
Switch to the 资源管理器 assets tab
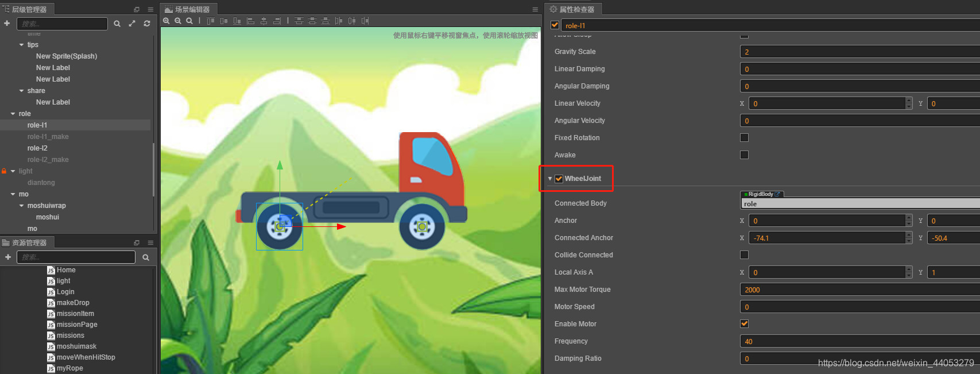point(26,242)
